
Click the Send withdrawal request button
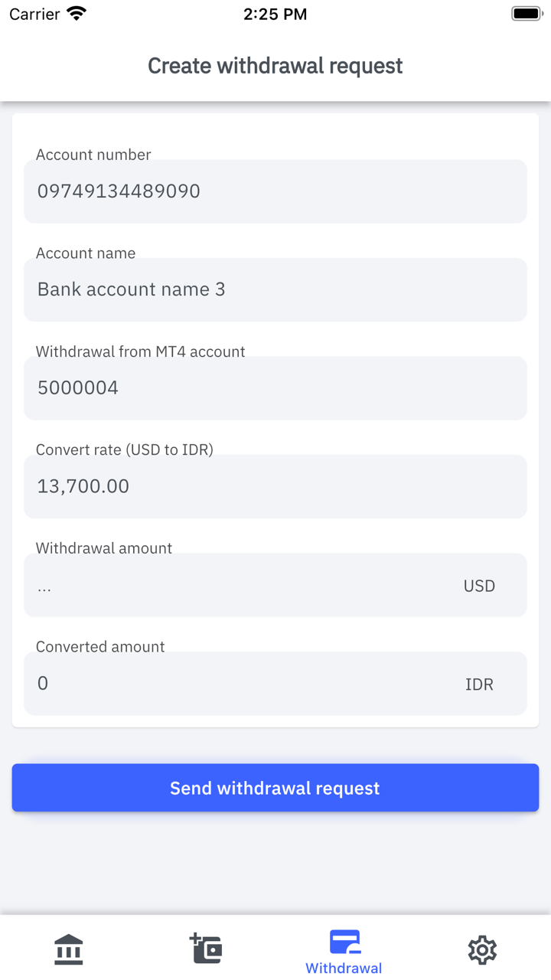tap(275, 788)
